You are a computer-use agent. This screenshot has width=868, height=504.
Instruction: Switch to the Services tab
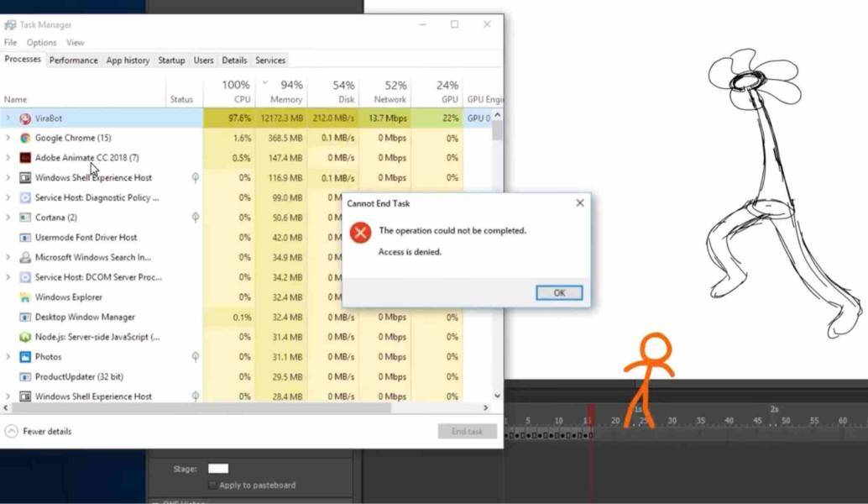coord(270,60)
